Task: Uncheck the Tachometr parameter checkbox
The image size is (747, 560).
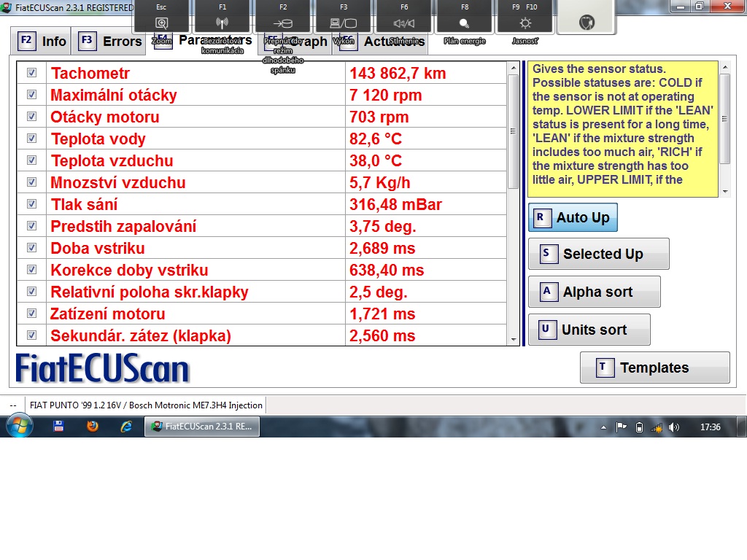Action: (x=31, y=73)
